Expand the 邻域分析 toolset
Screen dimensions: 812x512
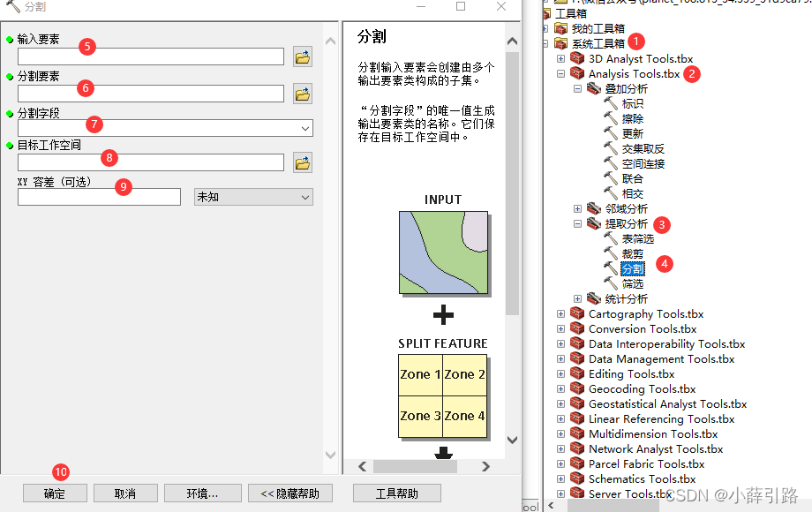tap(577, 209)
